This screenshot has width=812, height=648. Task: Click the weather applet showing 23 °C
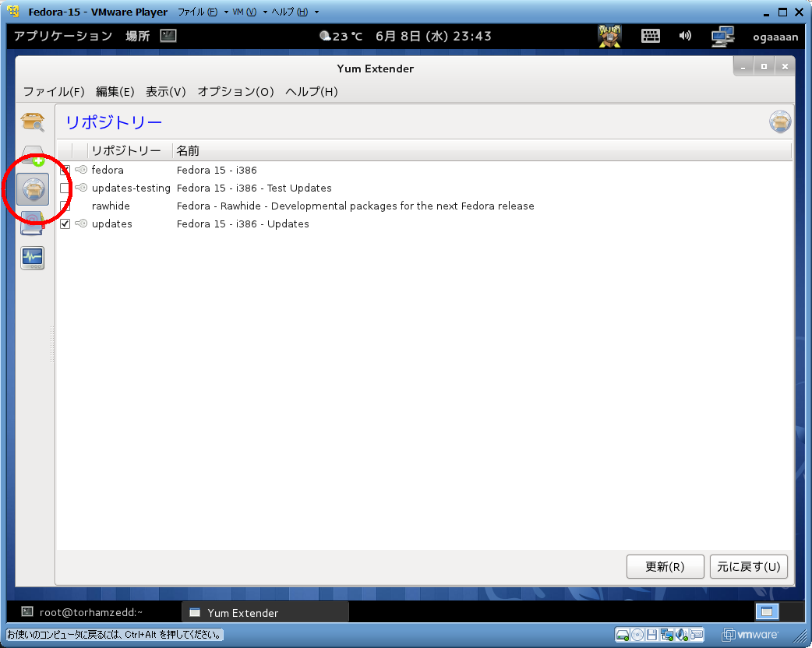(341, 37)
